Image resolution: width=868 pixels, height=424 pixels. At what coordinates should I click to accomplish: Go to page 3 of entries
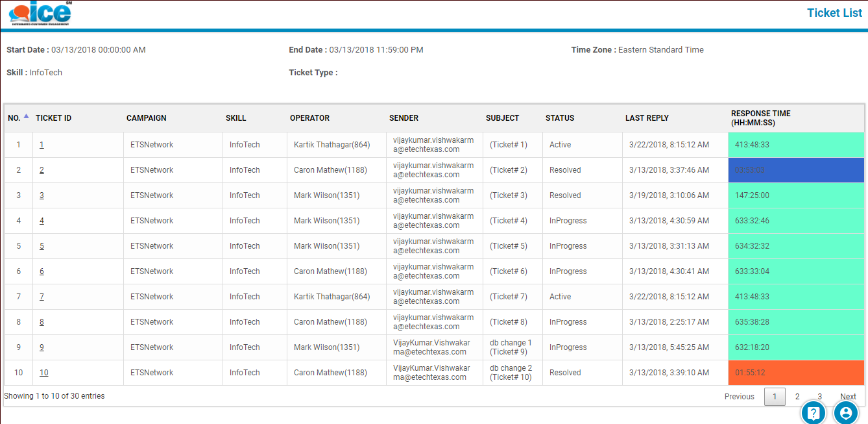[x=819, y=397]
